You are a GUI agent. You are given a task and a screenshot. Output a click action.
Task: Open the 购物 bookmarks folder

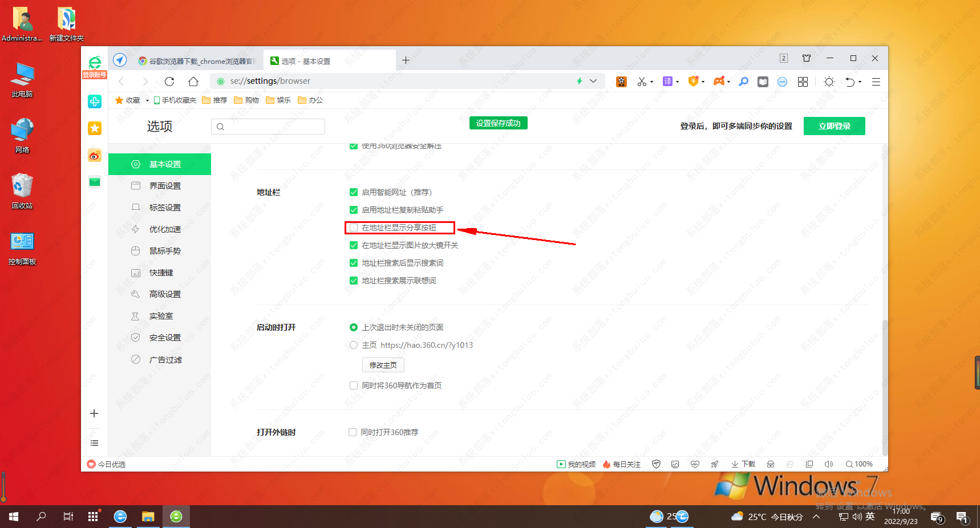pos(246,100)
